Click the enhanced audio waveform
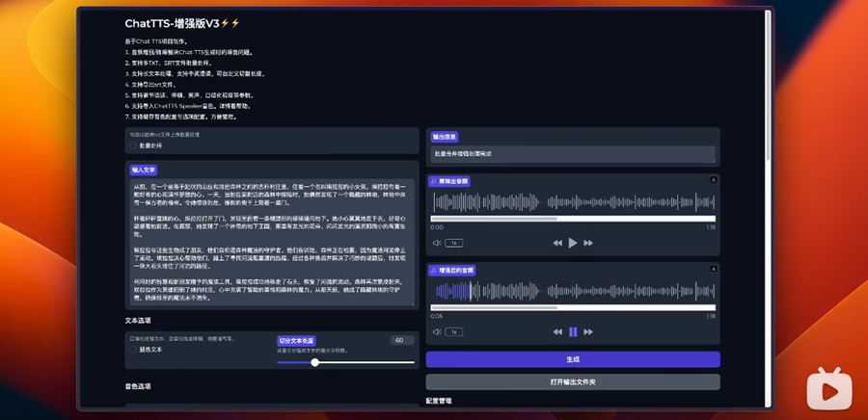The image size is (868, 420). pyautogui.click(x=573, y=291)
